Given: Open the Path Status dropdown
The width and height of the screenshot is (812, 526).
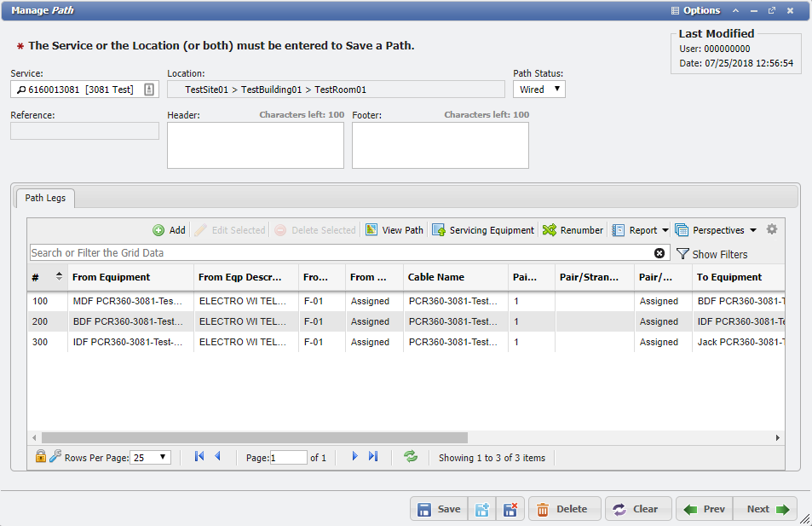Looking at the screenshot, I should [x=538, y=89].
